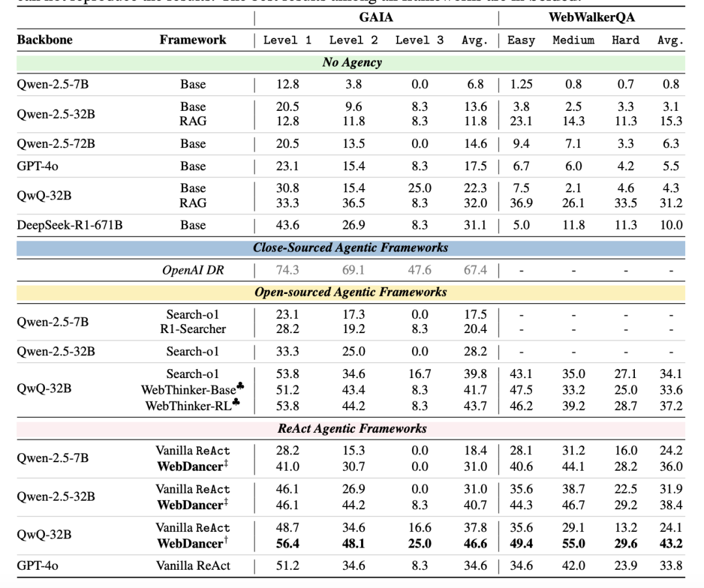Select R1-Searcher's GAIA average 20.4
Viewport: 704px width, 588px height.
(x=475, y=329)
